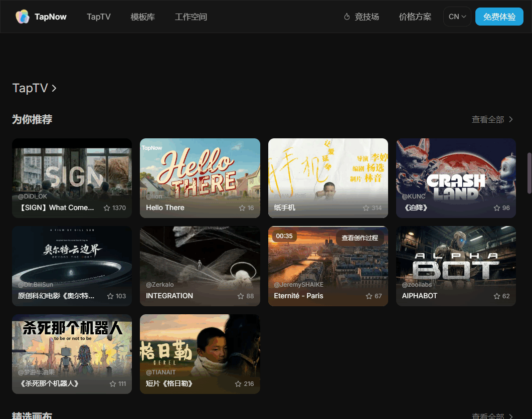Star the INTEGRATION card (88)
This screenshot has height=419, width=532.
pos(241,296)
